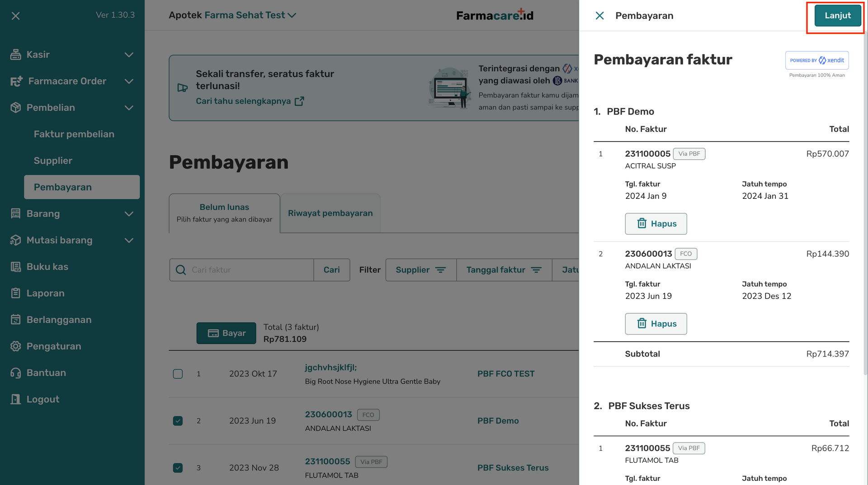868x485 pixels.
Task: Expand the Kasir menu chevron
Action: [x=129, y=55]
